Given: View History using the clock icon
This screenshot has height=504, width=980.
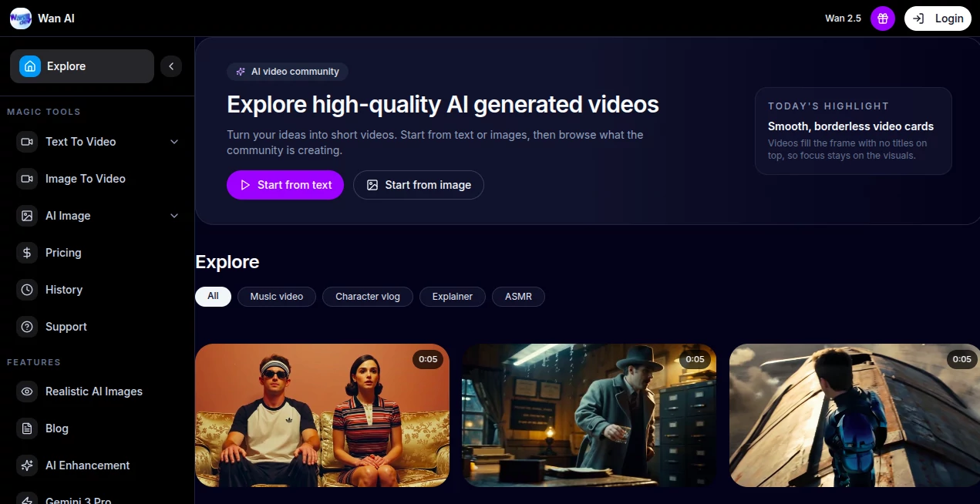Looking at the screenshot, I should click(x=26, y=289).
